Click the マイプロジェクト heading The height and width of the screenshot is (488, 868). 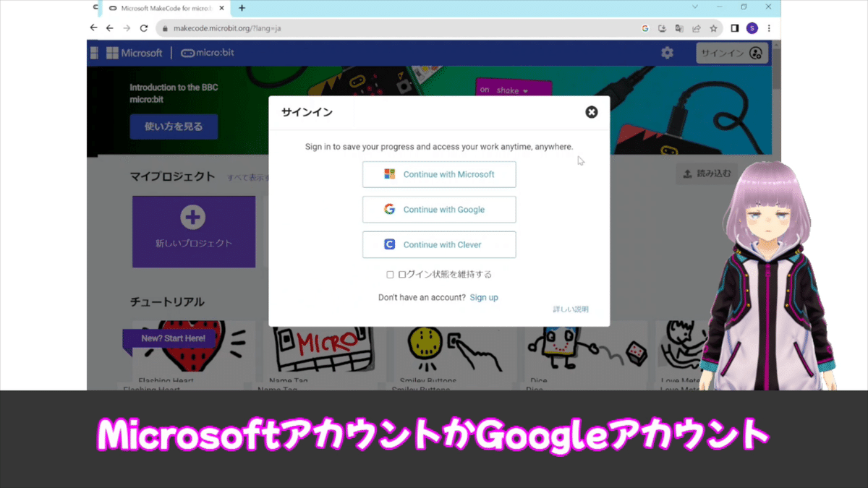(172, 176)
